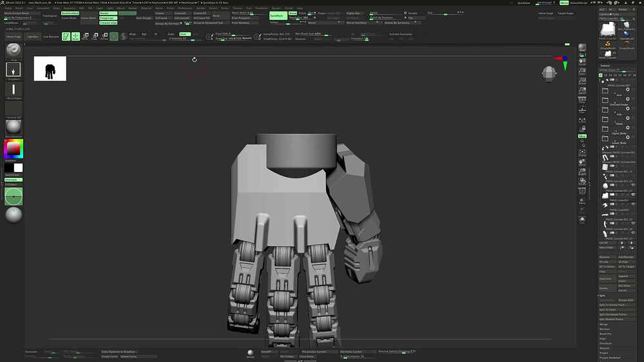Click the LightBox button

(x=32, y=37)
